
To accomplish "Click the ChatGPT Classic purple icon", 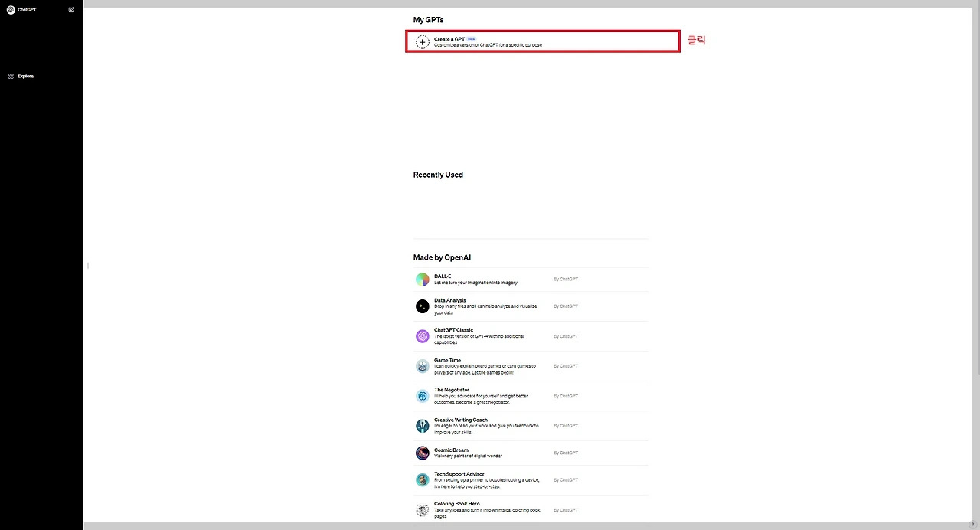I will point(423,336).
